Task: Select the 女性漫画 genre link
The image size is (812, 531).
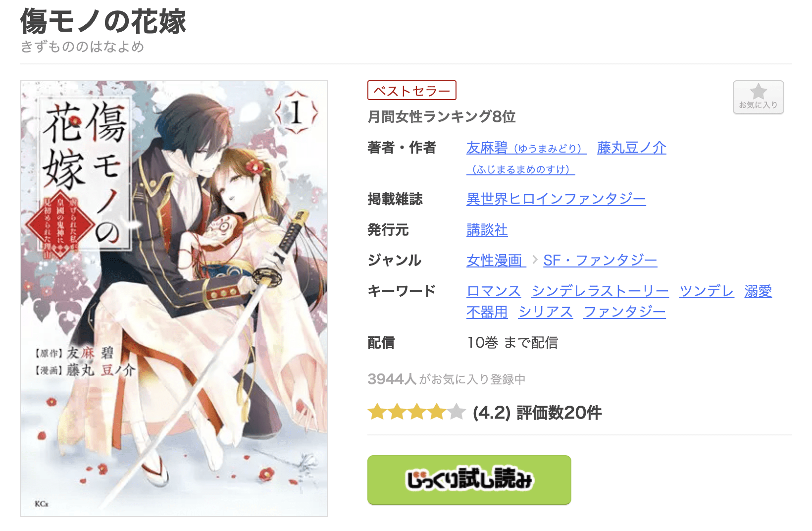Action: pyautogui.click(x=496, y=261)
